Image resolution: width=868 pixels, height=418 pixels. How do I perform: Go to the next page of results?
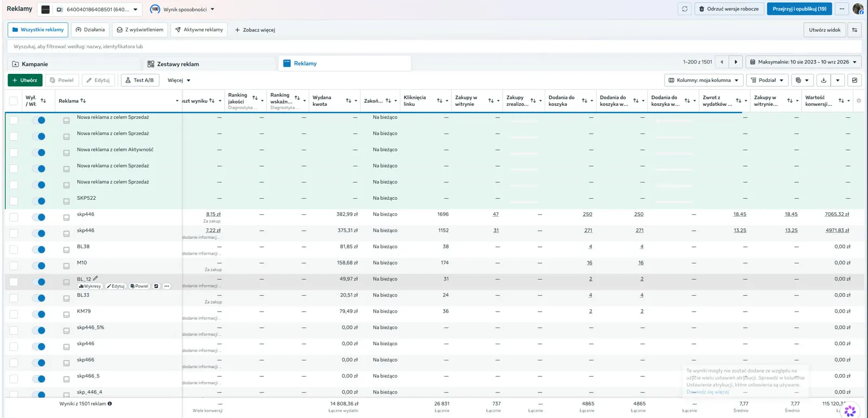[736, 62]
